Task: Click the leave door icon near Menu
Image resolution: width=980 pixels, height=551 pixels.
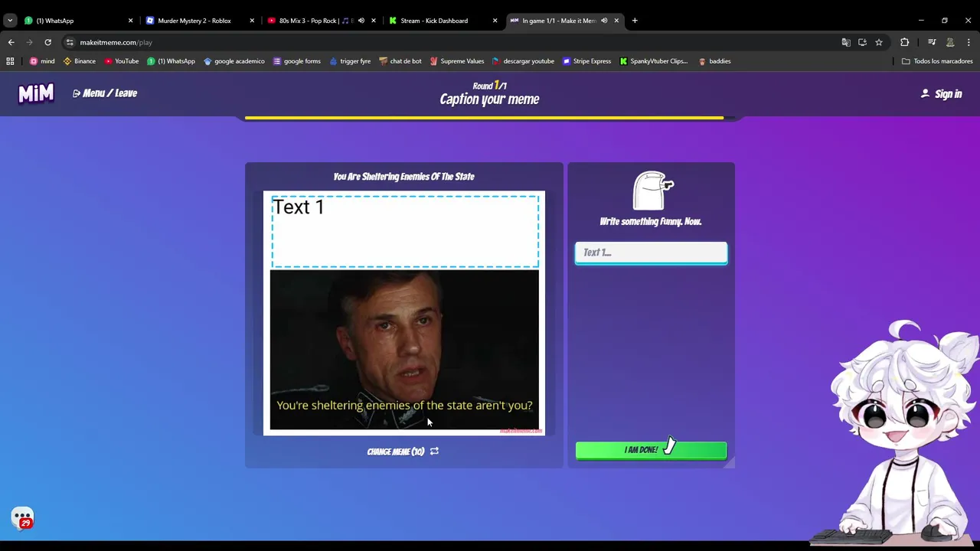Action: [77, 93]
